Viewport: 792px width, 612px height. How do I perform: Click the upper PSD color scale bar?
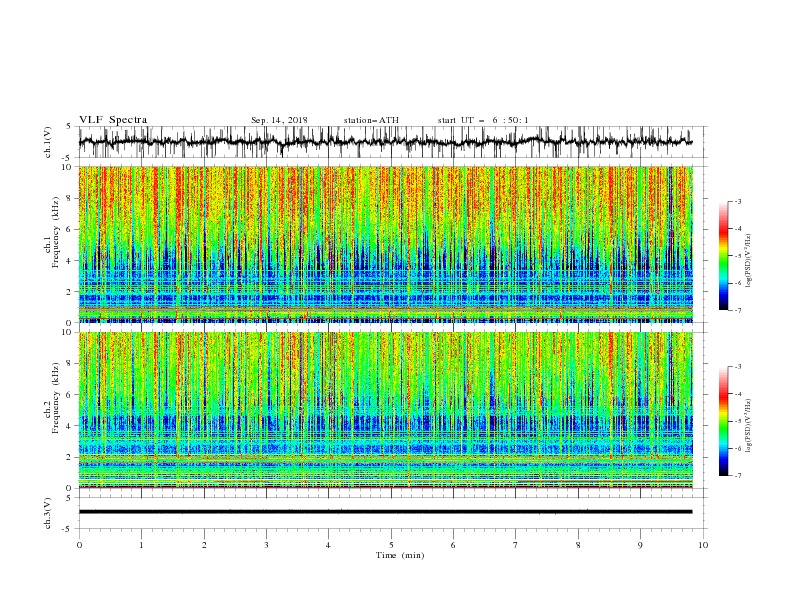723,256
